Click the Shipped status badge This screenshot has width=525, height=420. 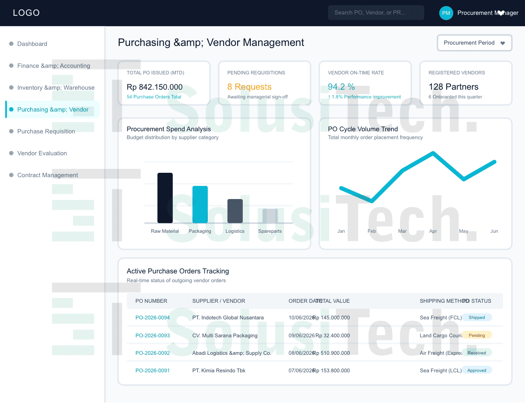(477, 318)
